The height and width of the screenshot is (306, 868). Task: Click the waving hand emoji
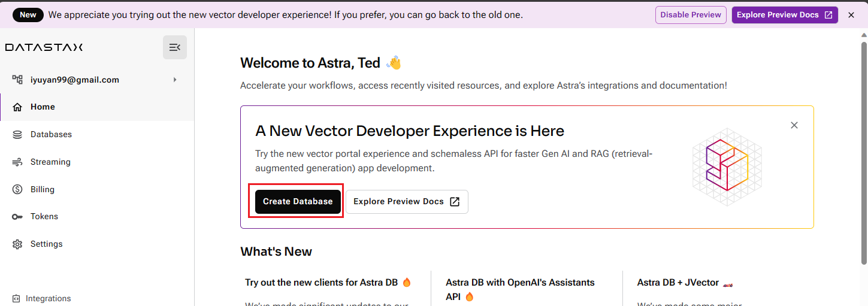click(x=394, y=63)
